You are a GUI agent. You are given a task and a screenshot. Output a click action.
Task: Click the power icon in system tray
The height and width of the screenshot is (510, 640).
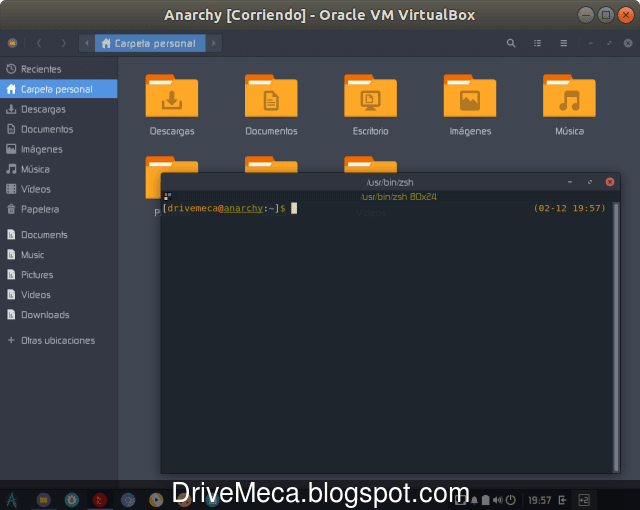point(511,500)
